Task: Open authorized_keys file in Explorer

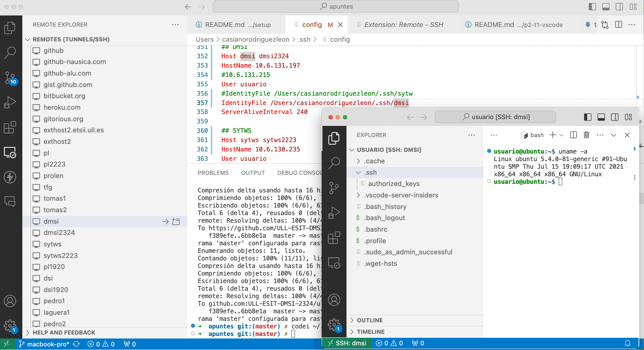Action: tap(394, 184)
